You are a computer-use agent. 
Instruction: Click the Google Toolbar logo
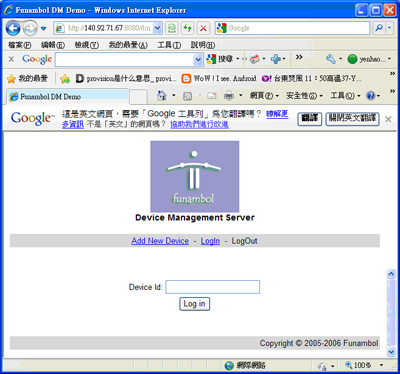point(37,59)
